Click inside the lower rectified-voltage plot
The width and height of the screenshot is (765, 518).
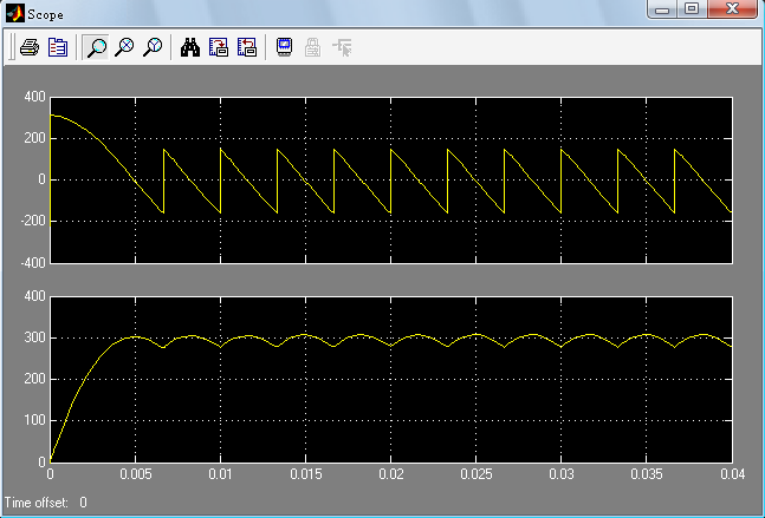391,379
